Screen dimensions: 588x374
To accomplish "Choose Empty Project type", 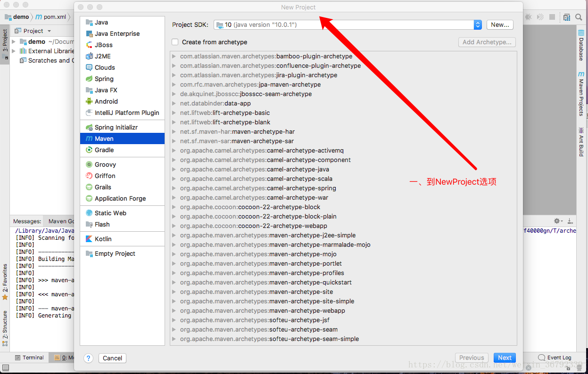I will point(122,253).
